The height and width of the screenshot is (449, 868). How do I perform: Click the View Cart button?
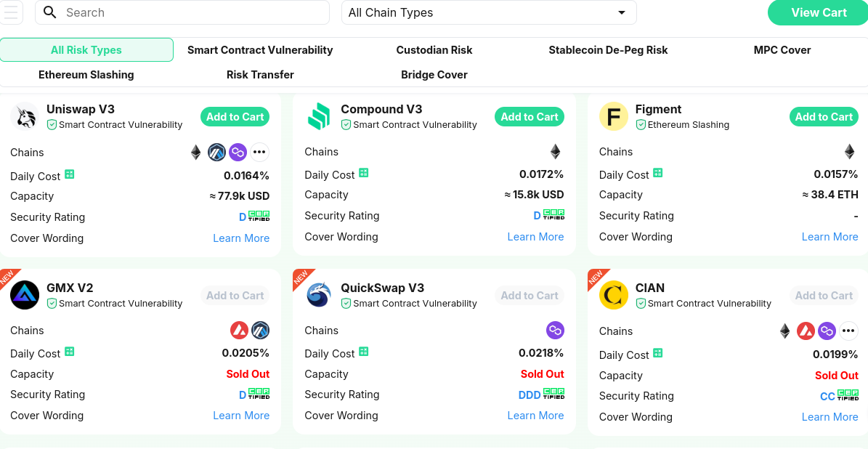tap(819, 12)
